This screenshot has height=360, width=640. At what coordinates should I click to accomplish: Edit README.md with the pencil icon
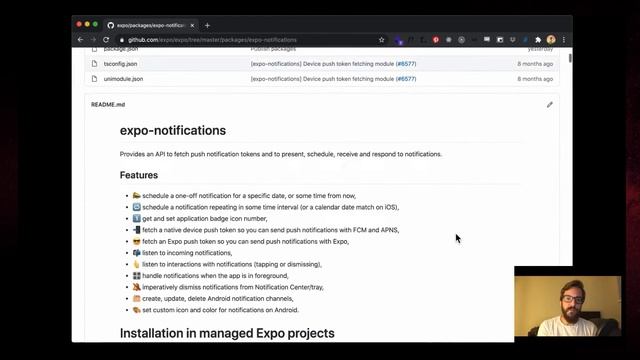[550, 105]
